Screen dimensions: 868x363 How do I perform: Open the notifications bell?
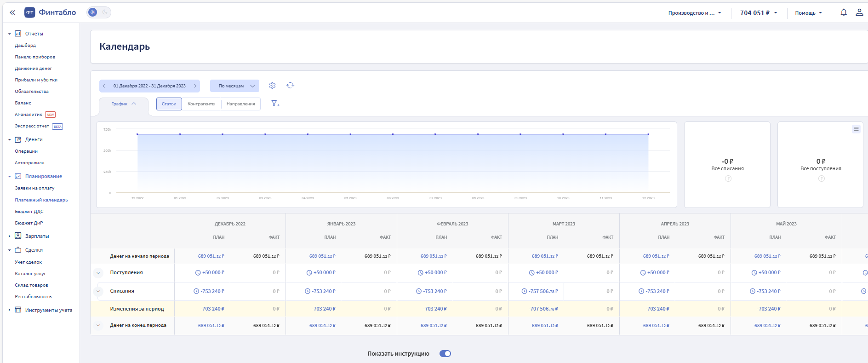844,12
